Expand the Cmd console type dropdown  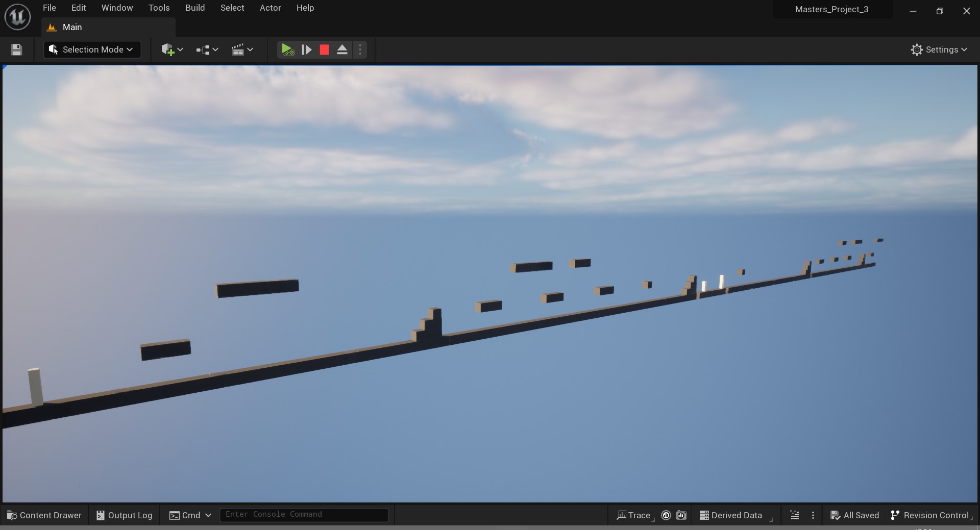click(190, 515)
